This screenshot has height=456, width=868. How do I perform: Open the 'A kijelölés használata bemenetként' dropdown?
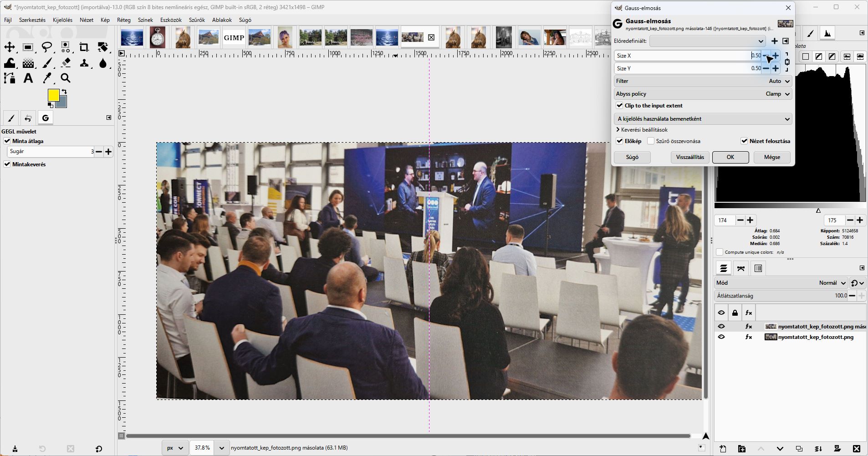pyautogui.click(x=703, y=119)
